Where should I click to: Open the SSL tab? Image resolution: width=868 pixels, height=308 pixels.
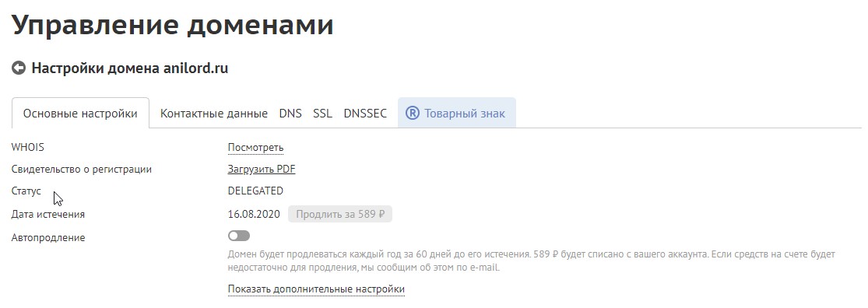323,114
